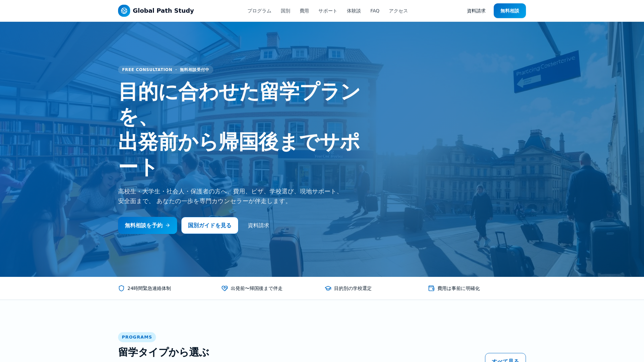The width and height of the screenshot is (644, 362).
Task: Go to the 国別 navigation item
Action: 285,11
